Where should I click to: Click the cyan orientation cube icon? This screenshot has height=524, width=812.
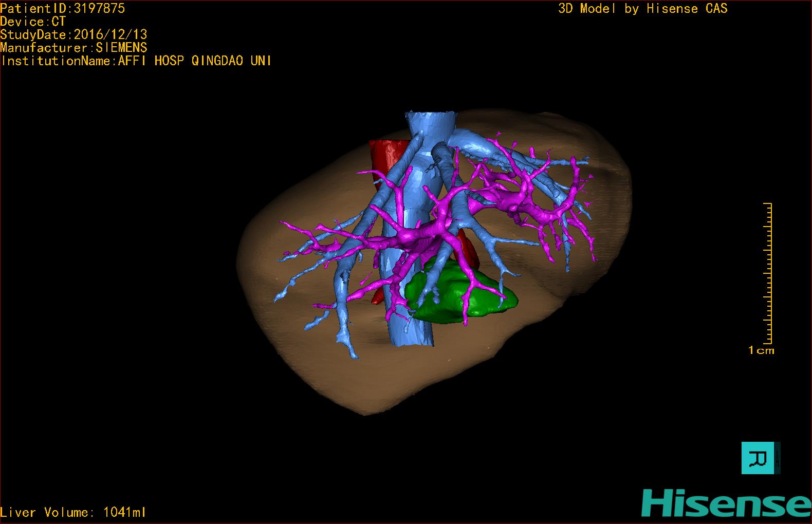[760, 458]
